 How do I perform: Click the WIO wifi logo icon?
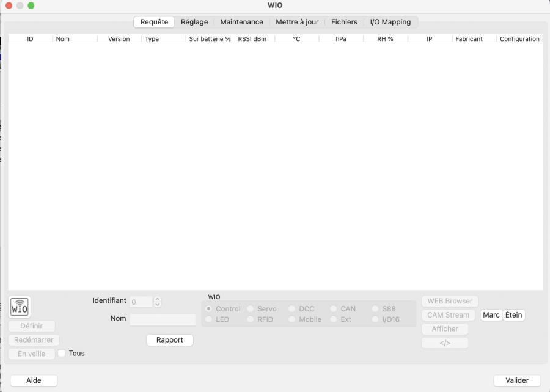coord(20,307)
